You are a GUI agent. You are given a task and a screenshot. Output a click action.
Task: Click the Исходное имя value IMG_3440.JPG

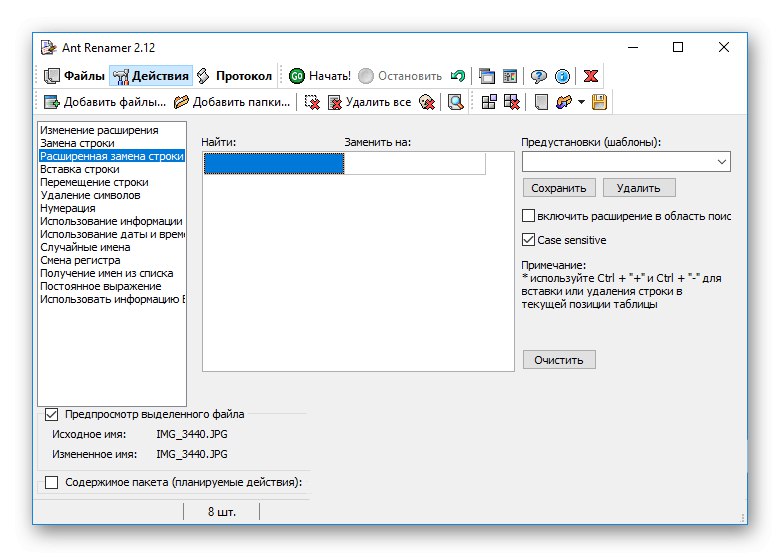click(192, 434)
